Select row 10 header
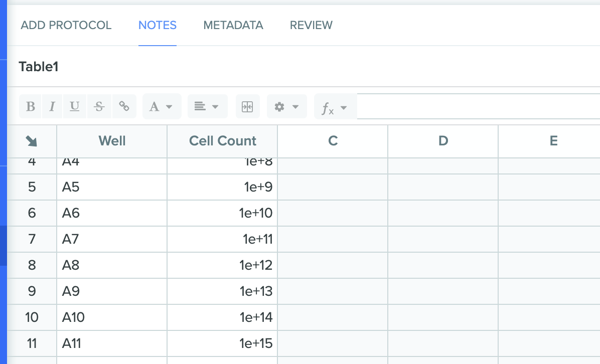This screenshot has width=600, height=364. click(32, 317)
